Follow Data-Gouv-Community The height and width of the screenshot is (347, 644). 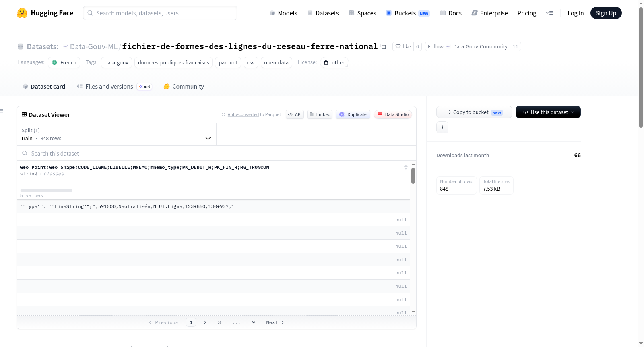[467, 46]
